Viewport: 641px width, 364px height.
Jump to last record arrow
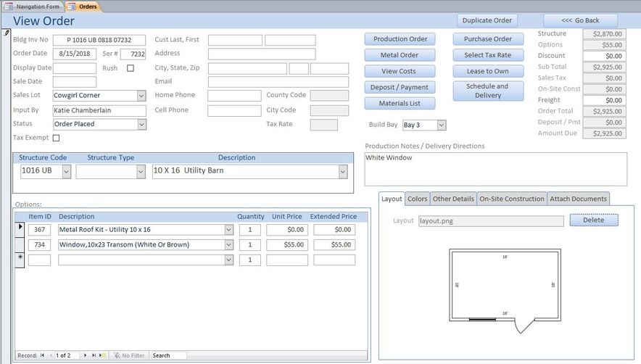(94, 355)
